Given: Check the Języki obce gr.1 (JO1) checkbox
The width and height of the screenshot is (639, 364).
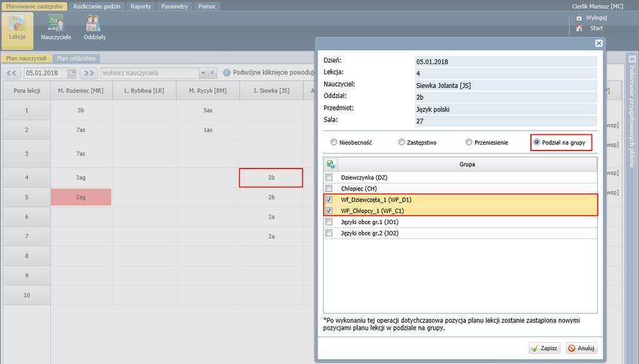Looking at the screenshot, I should tap(329, 222).
